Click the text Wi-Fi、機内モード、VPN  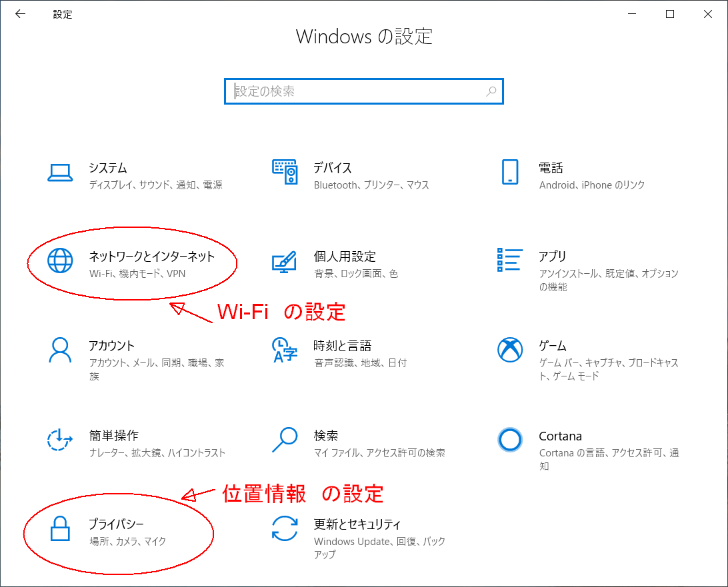click(x=137, y=274)
